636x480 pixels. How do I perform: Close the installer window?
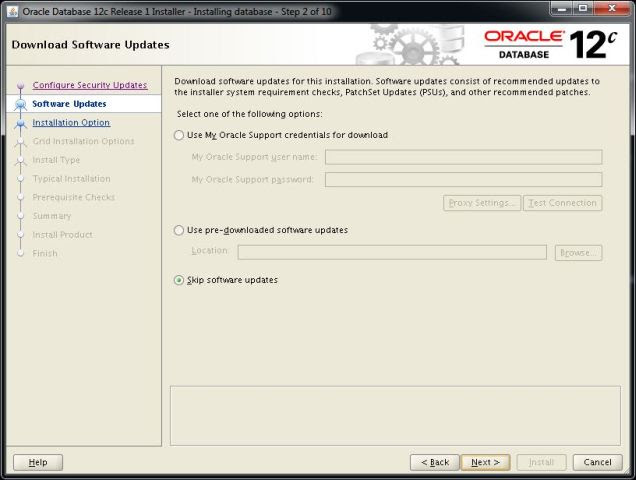612,9
